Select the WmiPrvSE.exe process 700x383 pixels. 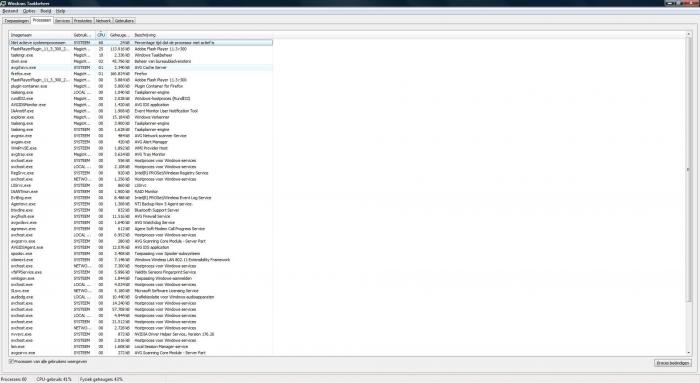(x=141, y=148)
